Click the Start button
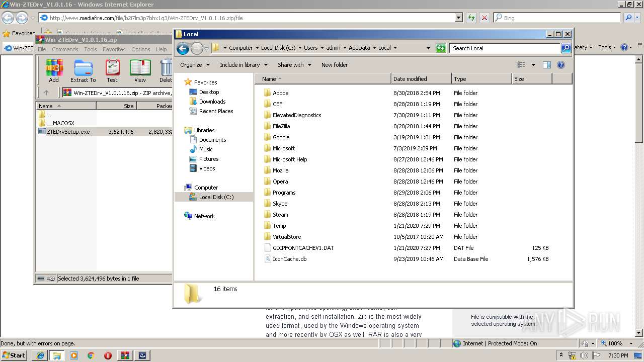 coord(14,355)
